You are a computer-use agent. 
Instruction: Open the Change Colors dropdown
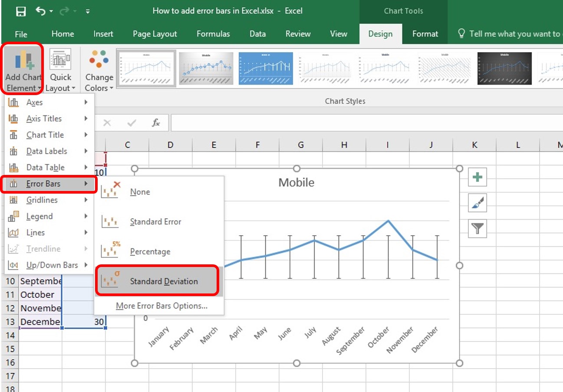(x=99, y=69)
